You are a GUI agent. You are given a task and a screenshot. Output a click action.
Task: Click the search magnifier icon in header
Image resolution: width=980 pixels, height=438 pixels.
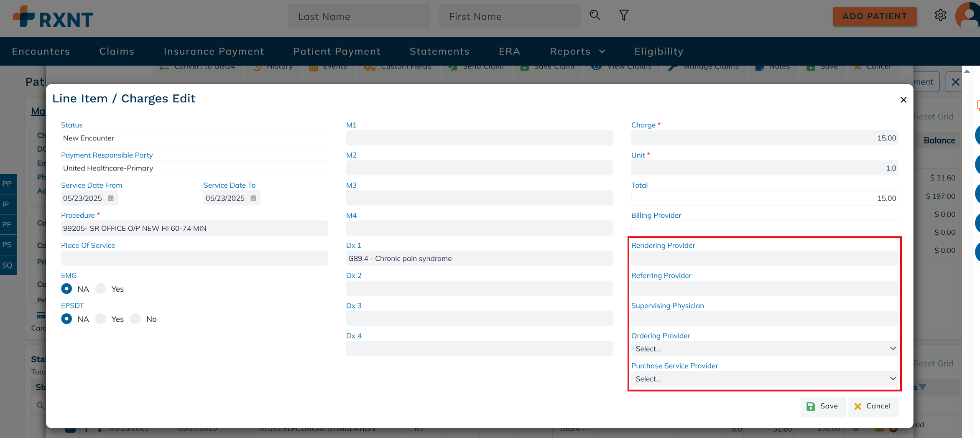[x=595, y=15]
